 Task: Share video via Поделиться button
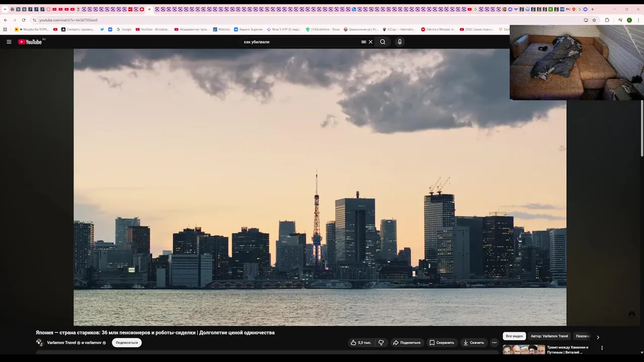coord(407,342)
